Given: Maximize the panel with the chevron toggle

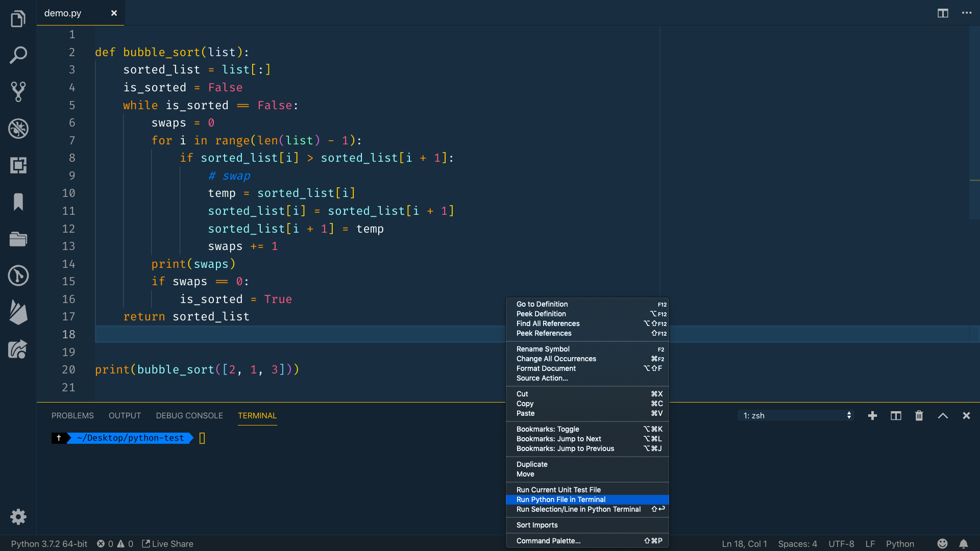Looking at the screenshot, I should 942,415.
